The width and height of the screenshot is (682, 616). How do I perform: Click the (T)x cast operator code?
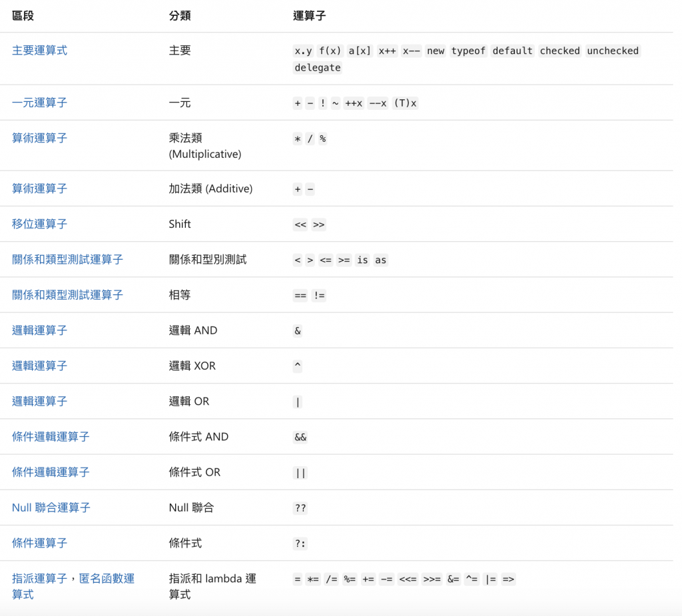(x=406, y=103)
